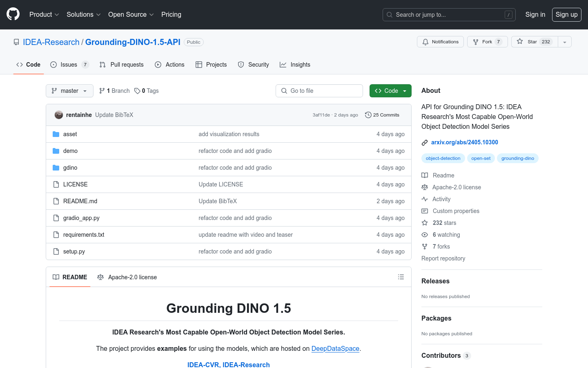Click the asset folder icon

pyautogui.click(x=56, y=134)
